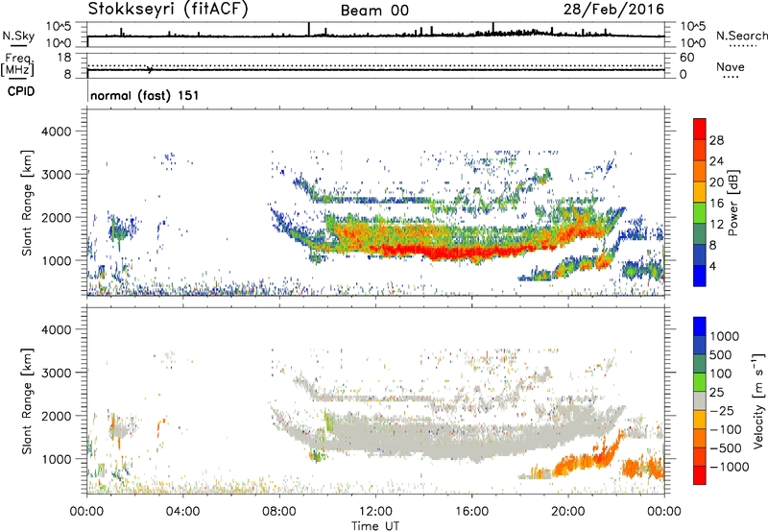The height and width of the screenshot is (532, 768).
Task: Click the 'Velocity [m s-1]' color bar label
Action: point(758,400)
